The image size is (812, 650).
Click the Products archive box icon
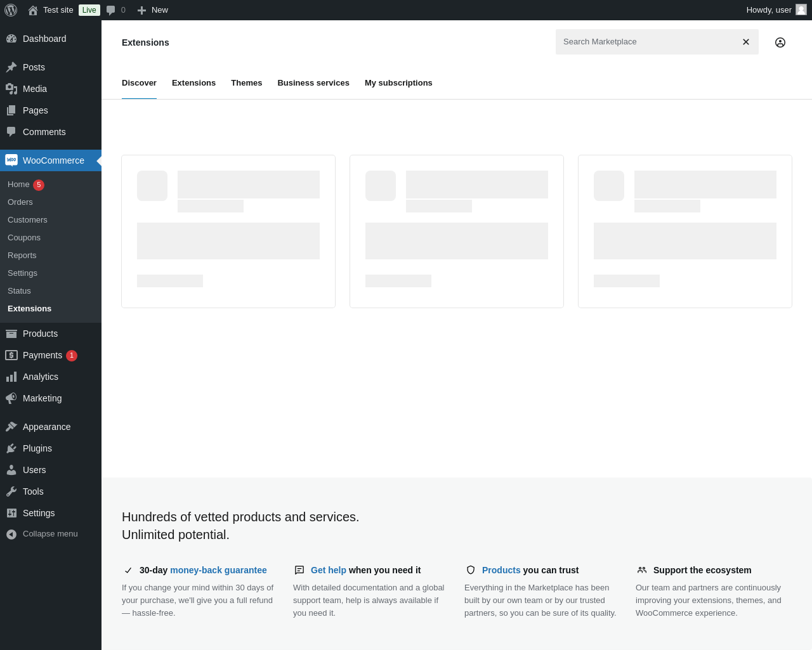click(11, 334)
